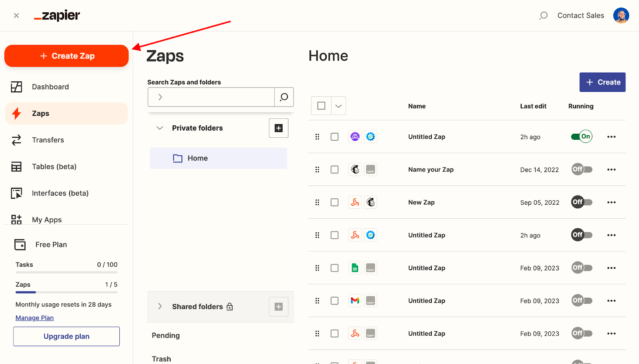This screenshot has height=364, width=639.
Task: Click the Free Plan wallet icon
Action: (x=20, y=245)
